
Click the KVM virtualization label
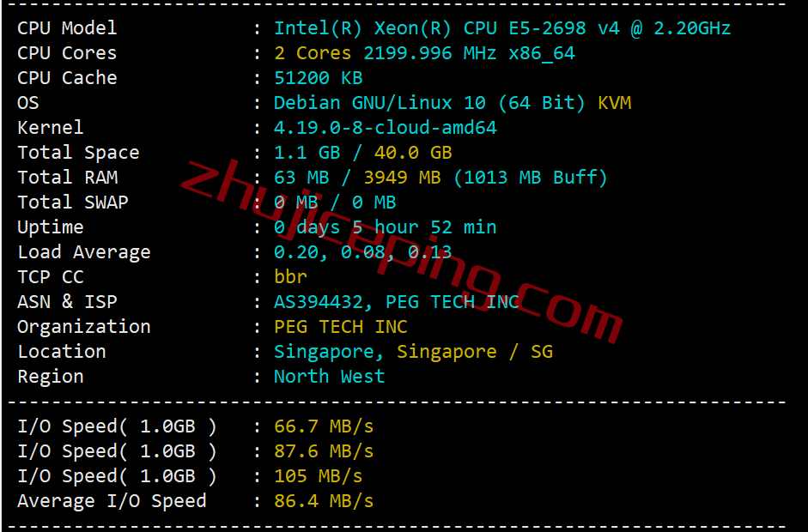click(614, 103)
